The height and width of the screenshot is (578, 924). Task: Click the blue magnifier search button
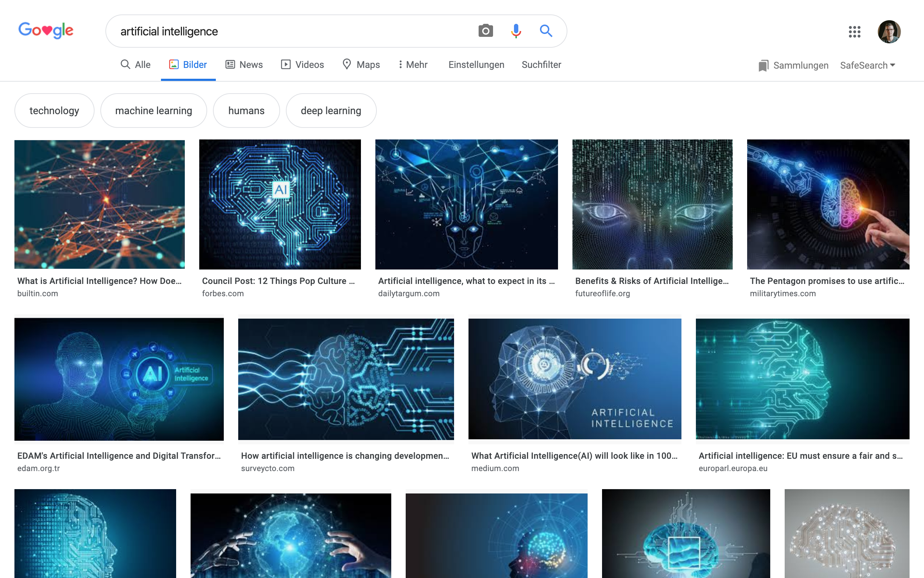(x=546, y=31)
